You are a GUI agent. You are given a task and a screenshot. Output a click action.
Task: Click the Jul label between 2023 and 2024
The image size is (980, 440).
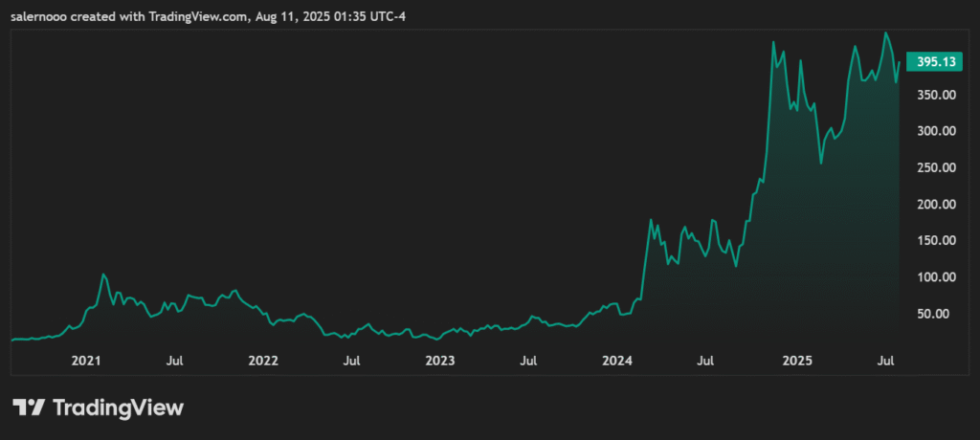528,361
